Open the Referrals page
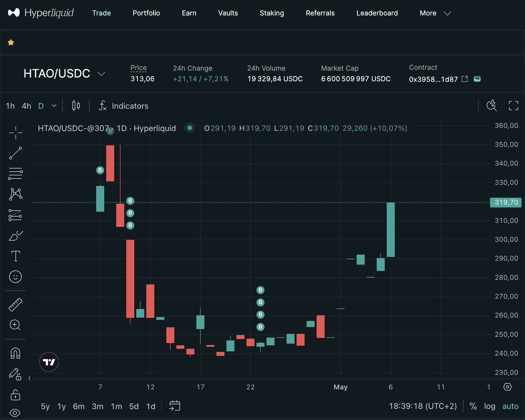The height and width of the screenshot is (420, 525). (320, 13)
